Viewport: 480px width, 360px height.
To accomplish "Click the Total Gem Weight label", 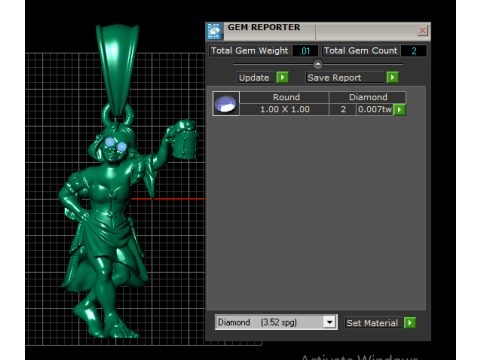I will 249,51.
